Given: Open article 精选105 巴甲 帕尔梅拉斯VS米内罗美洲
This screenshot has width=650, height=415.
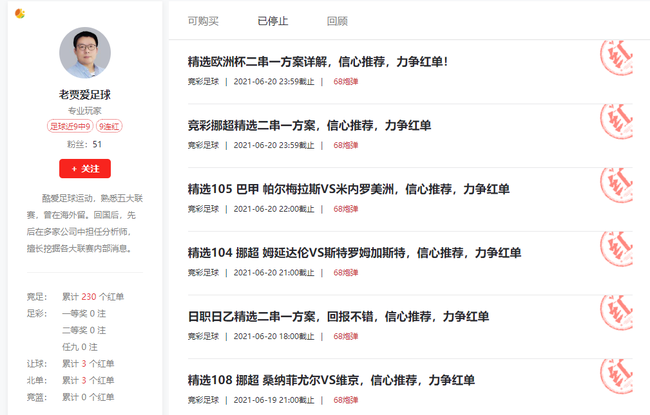Looking at the screenshot, I should click(x=349, y=189).
